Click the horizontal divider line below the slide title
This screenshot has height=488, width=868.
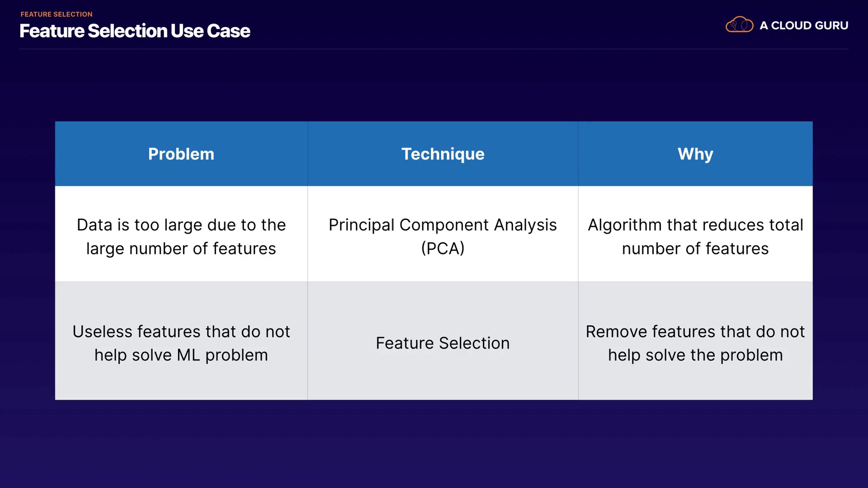[434, 49]
